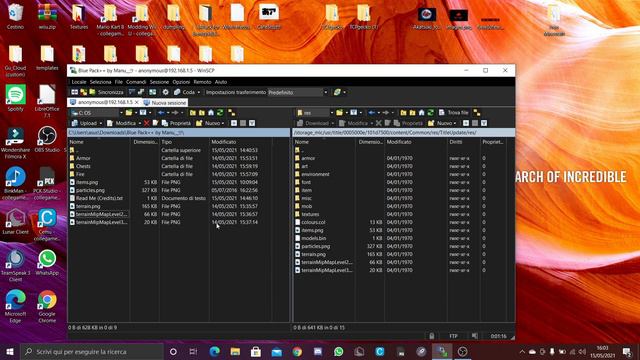Refresh the local panel

220,113
